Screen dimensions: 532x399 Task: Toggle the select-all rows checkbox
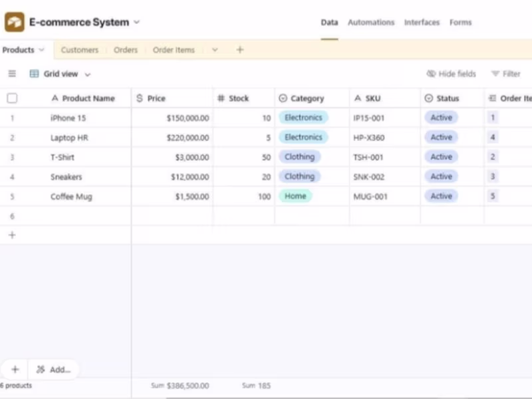tap(12, 98)
